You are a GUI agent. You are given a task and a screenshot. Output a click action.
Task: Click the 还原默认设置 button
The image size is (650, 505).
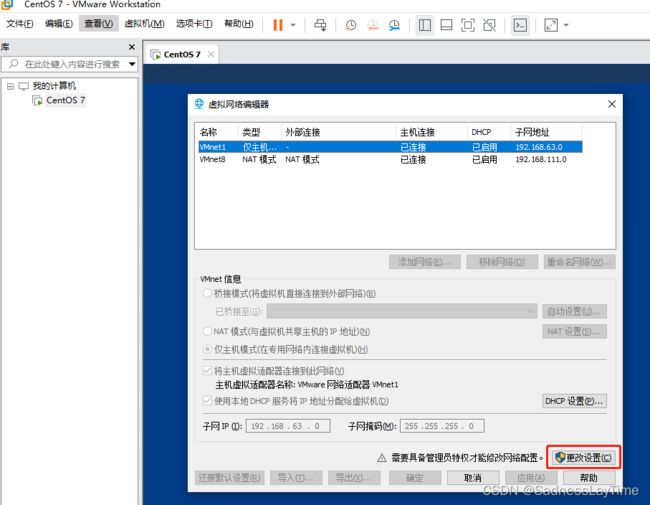tap(229, 478)
